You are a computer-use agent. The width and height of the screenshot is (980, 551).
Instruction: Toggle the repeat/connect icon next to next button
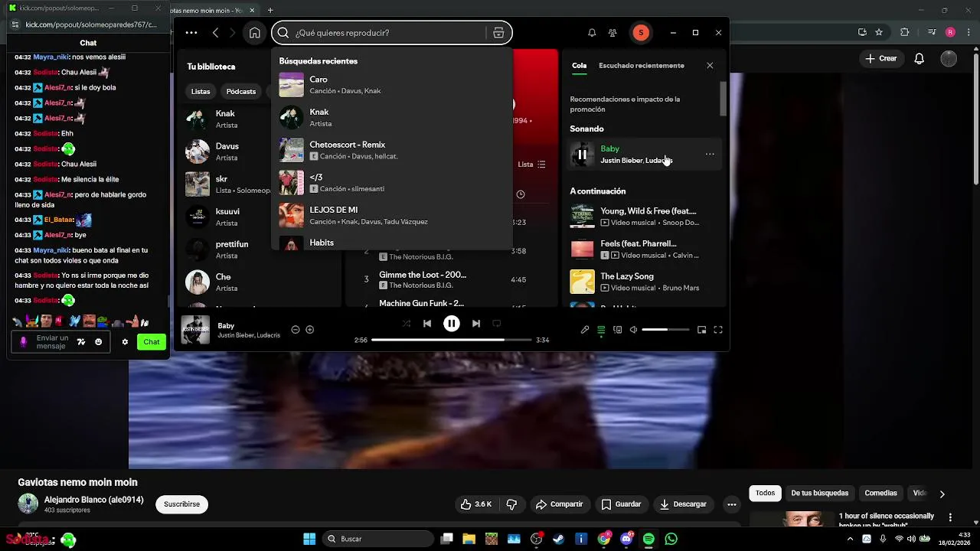tap(496, 324)
